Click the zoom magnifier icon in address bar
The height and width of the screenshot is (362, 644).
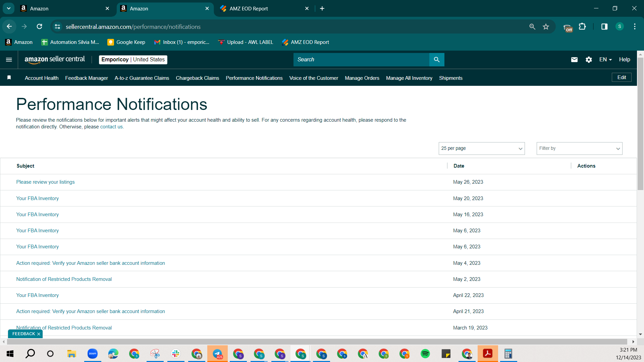pyautogui.click(x=532, y=26)
